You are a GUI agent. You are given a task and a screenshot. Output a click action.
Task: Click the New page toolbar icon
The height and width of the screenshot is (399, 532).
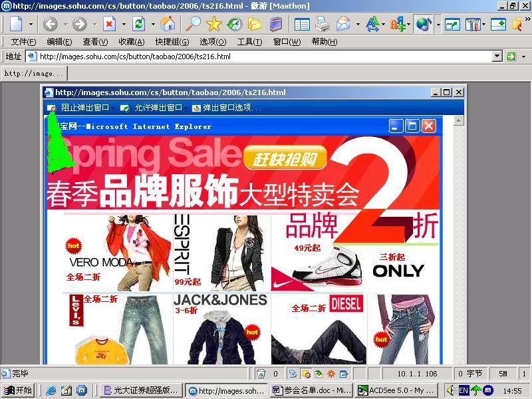tap(16, 24)
